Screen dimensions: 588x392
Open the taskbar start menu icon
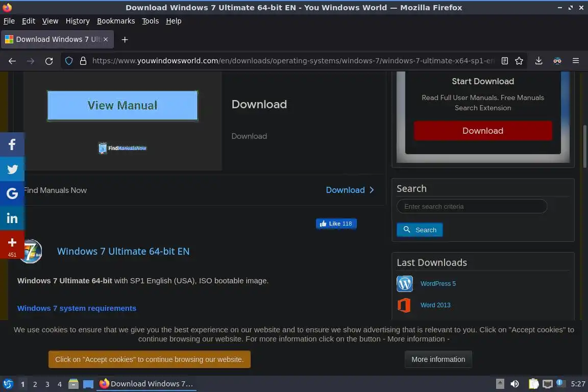coord(8,384)
